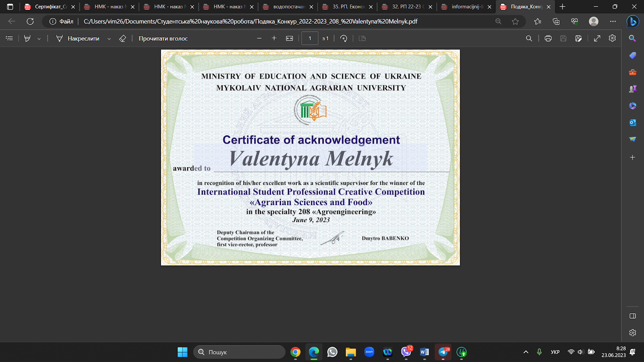Select the eraser tool
Image resolution: width=644 pixels, height=362 pixels.
123,38
